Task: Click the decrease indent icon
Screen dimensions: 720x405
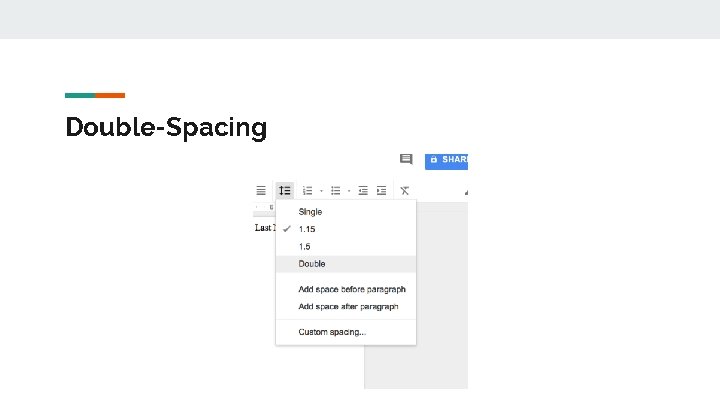Action: pyautogui.click(x=363, y=191)
